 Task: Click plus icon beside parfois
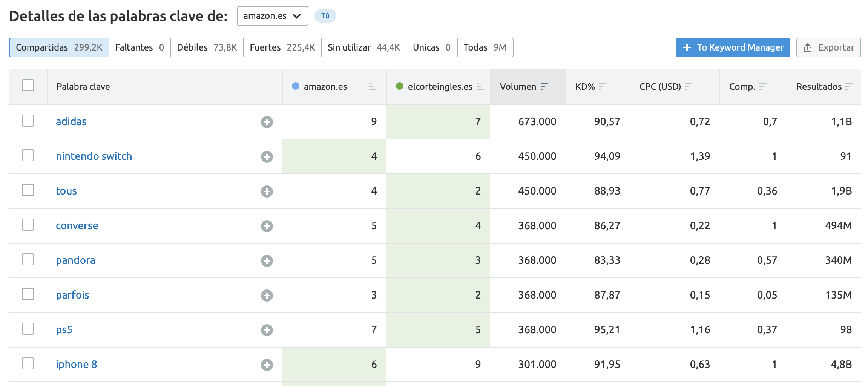click(267, 295)
